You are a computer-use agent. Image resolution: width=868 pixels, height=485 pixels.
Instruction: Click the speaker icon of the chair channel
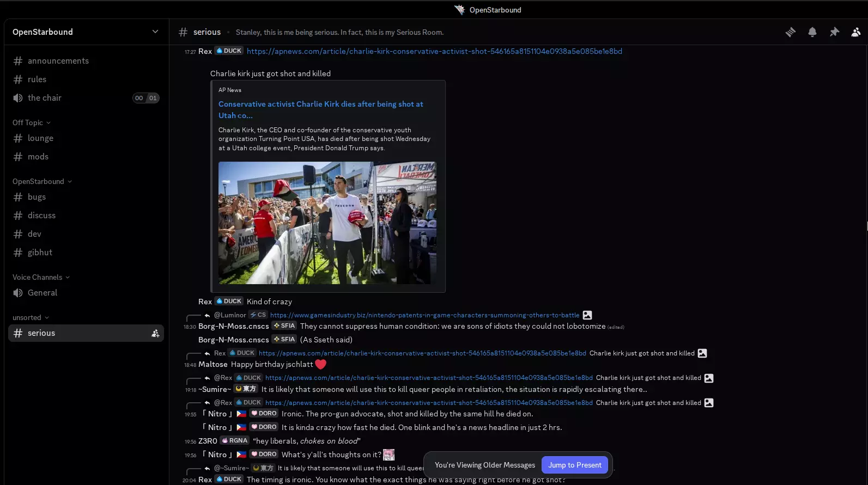(18, 98)
